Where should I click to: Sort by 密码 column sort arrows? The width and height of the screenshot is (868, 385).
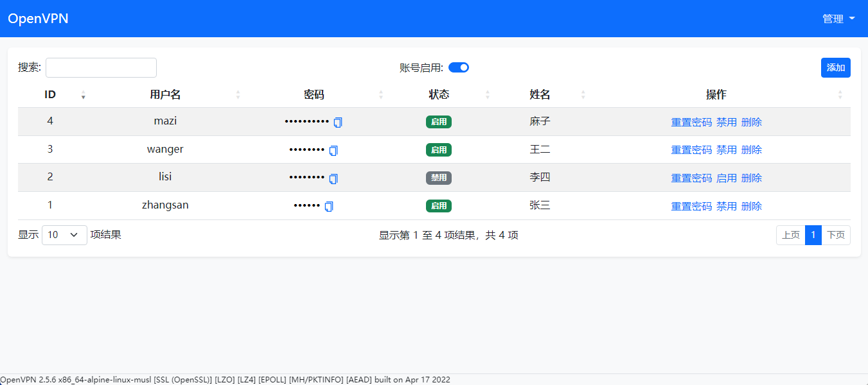click(x=381, y=95)
